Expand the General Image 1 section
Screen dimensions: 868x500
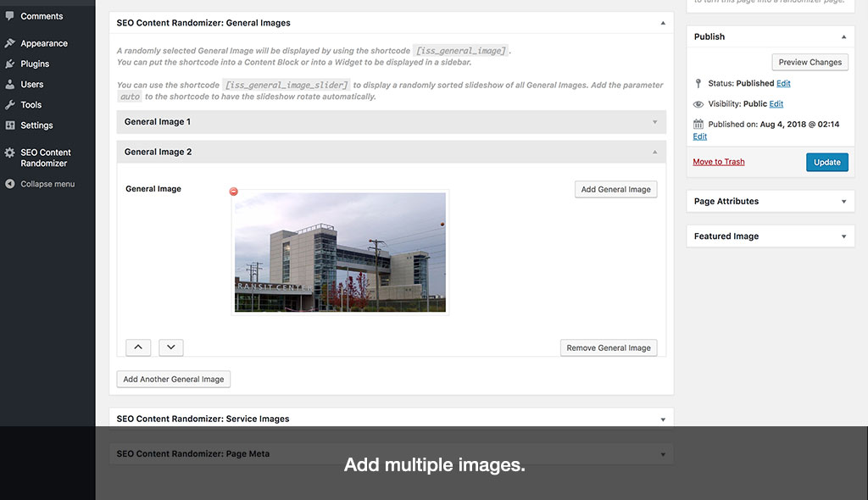click(x=390, y=121)
